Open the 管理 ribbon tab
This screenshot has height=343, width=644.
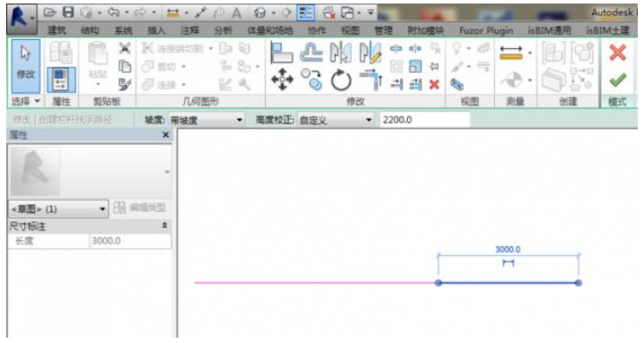tap(383, 30)
